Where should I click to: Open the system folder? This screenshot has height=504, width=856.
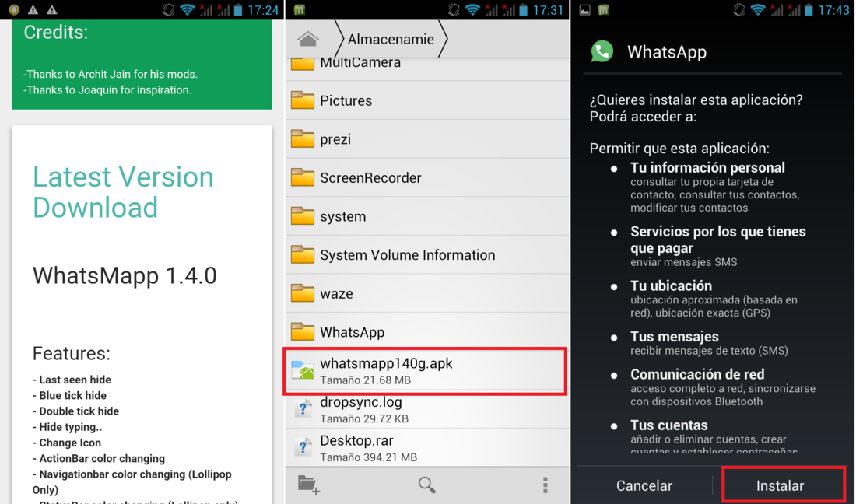pyautogui.click(x=427, y=216)
